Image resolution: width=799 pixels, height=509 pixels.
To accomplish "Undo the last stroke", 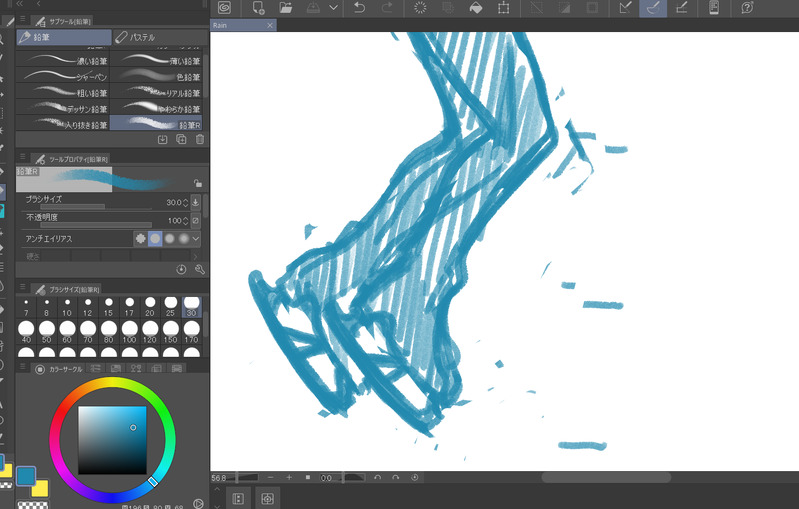I will (359, 8).
